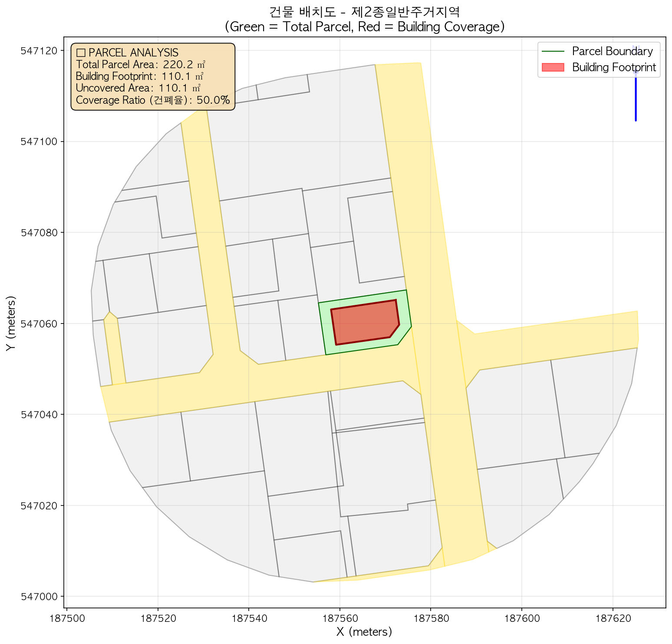Click the red Building Footprint legend swatch
The width and height of the screenshot is (672, 644).
pos(553,67)
